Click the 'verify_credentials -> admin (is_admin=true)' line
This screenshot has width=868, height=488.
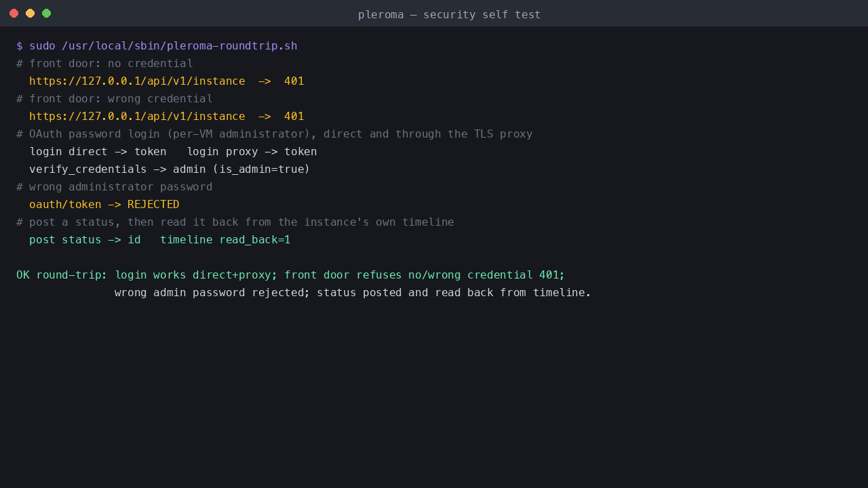tap(170, 169)
